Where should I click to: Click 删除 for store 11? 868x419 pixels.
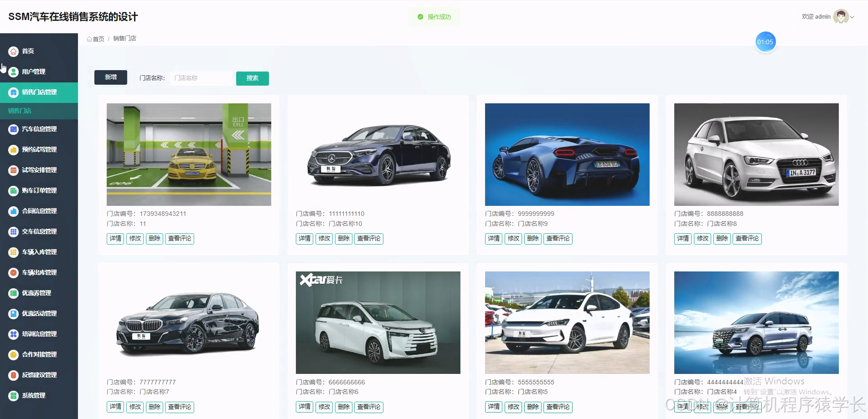155,239
